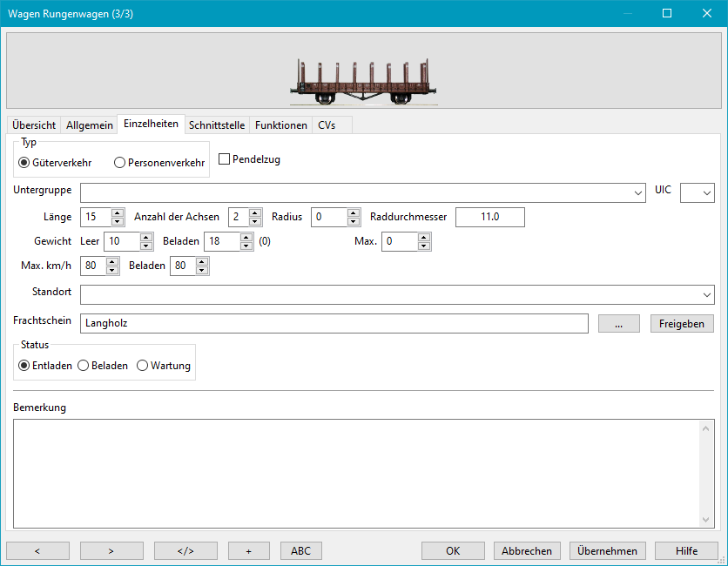This screenshot has height=566, width=728.
Task: Click the next wagon '>' button
Action: [111, 550]
